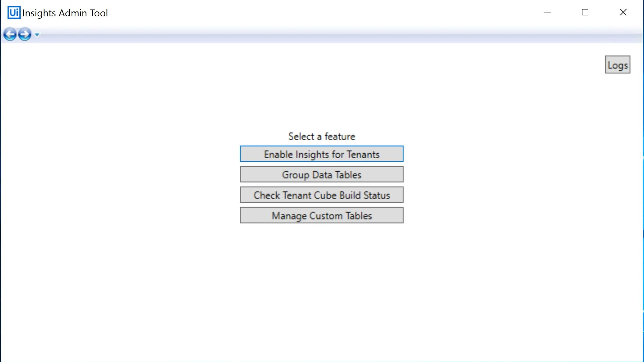Choose Check Tenant Cube Build Status

(x=322, y=195)
